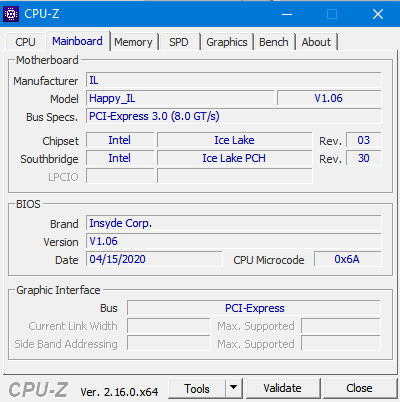Close window with title bar X
400x402 pixels.
(x=378, y=14)
